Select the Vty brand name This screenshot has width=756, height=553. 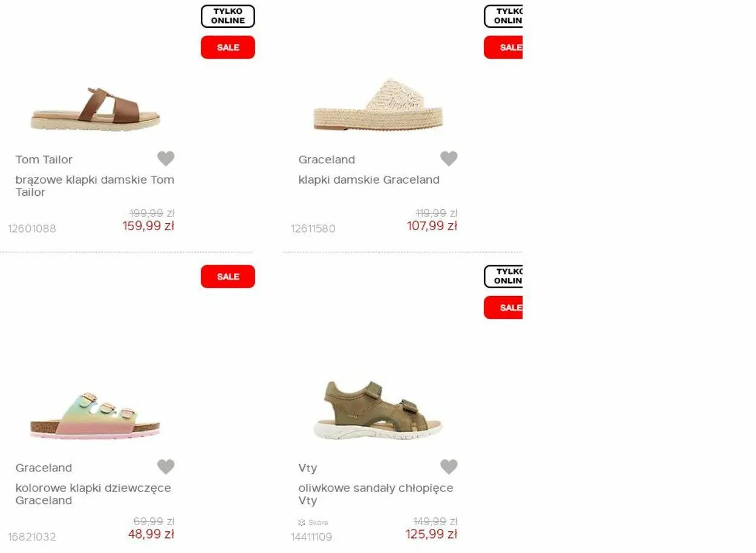[308, 468]
